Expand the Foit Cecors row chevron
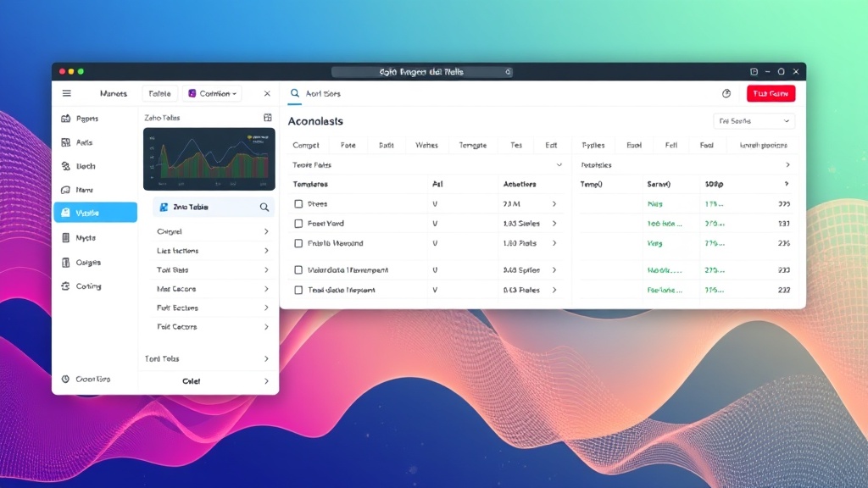 coord(266,327)
